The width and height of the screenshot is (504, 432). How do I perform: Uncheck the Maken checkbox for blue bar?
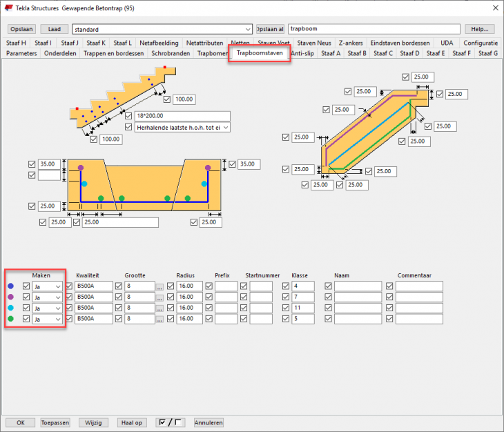pos(26,286)
